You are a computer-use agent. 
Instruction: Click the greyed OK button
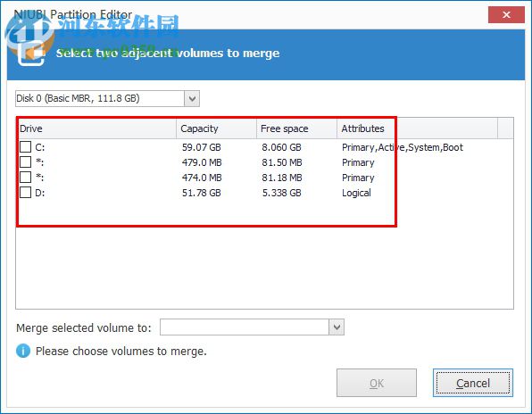coord(377,383)
